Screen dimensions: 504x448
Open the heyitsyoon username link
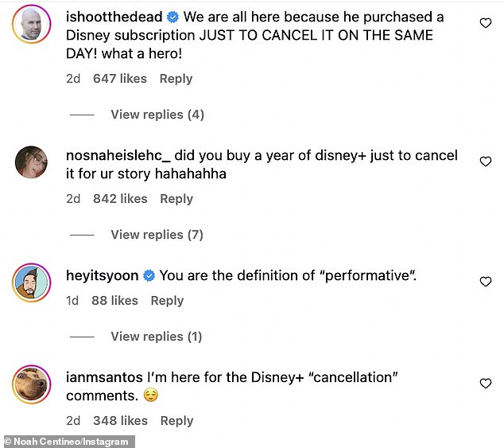tap(102, 276)
